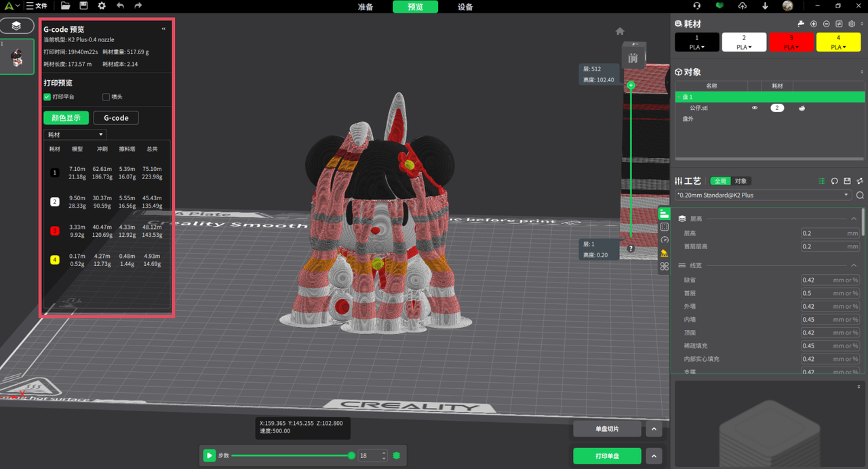Collapse the 耗材 panel

(x=862, y=24)
